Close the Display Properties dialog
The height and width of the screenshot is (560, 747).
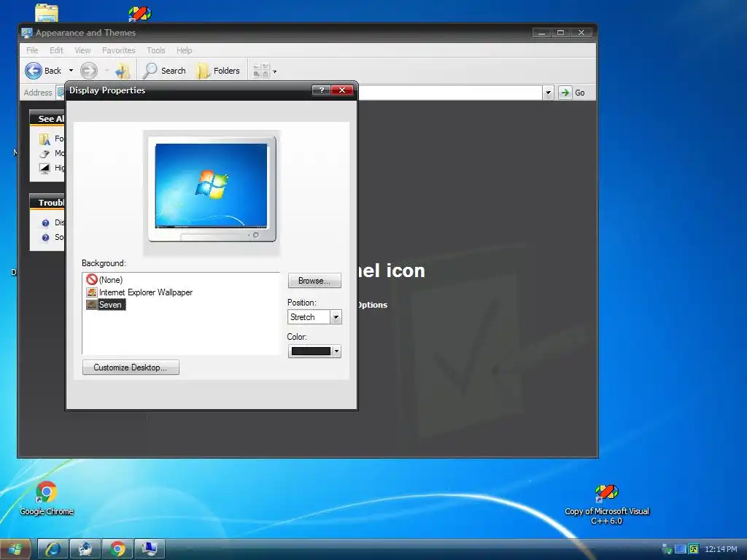click(x=342, y=90)
